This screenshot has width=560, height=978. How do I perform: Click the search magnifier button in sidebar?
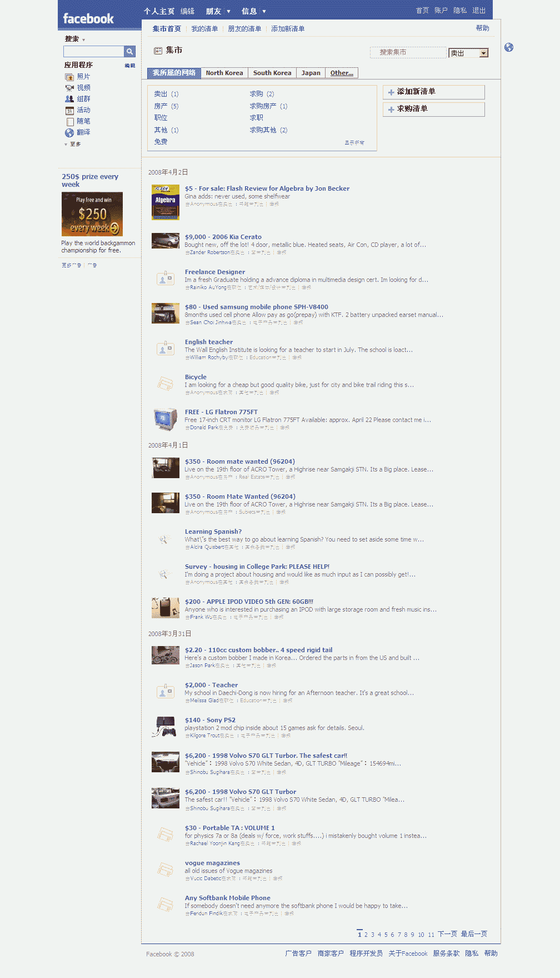pos(129,52)
